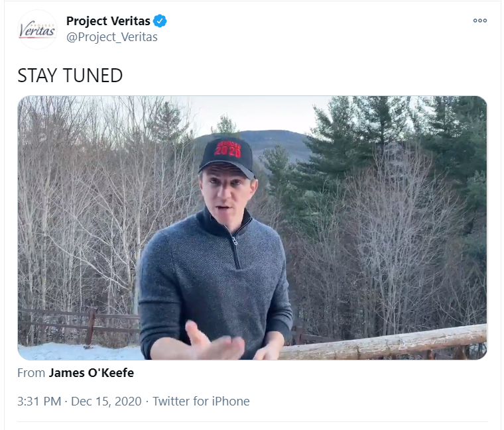The height and width of the screenshot is (430, 504).
Task: Open the tweet's more options ellipsis
Action: [479, 21]
